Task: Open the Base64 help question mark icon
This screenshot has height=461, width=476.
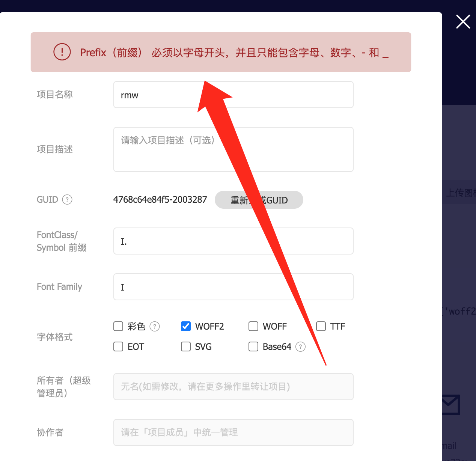Action: (300, 347)
